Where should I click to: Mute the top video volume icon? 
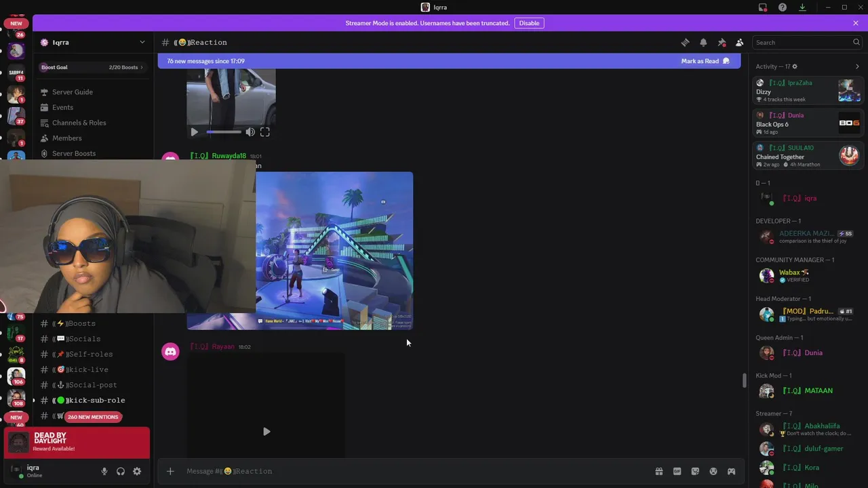(x=250, y=132)
